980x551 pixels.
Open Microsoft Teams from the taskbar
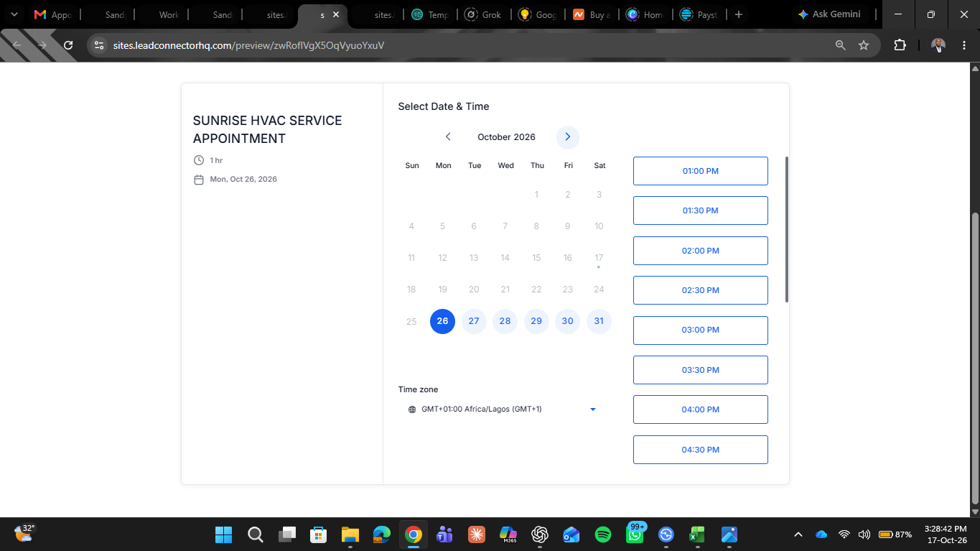coord(444,534)
